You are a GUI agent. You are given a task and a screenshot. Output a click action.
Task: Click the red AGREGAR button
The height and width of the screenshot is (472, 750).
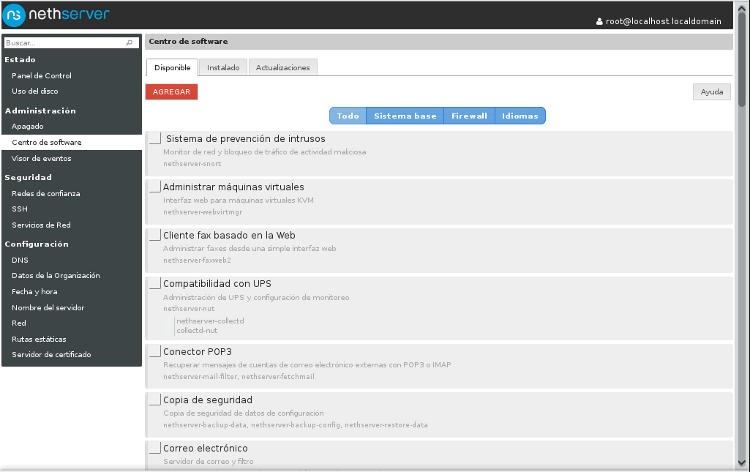coord(172,92)
